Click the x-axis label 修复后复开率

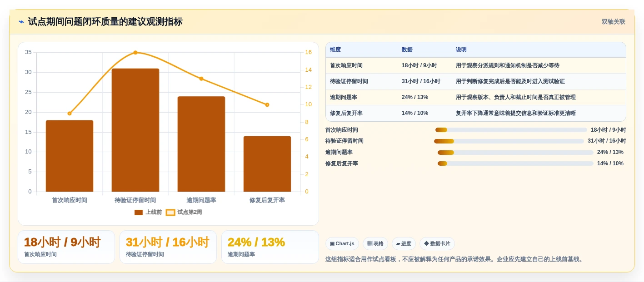(x=267, y=200)
